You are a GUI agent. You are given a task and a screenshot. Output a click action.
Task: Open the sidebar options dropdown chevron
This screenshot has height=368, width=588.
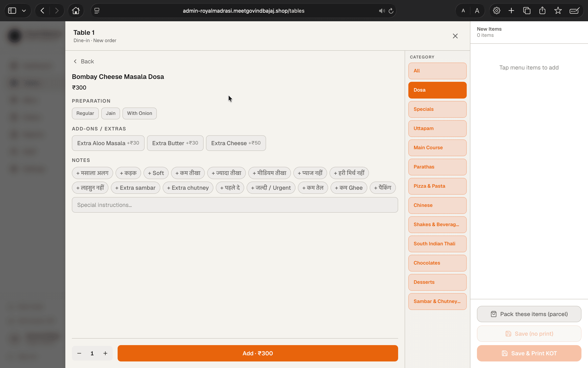[24, 11]
